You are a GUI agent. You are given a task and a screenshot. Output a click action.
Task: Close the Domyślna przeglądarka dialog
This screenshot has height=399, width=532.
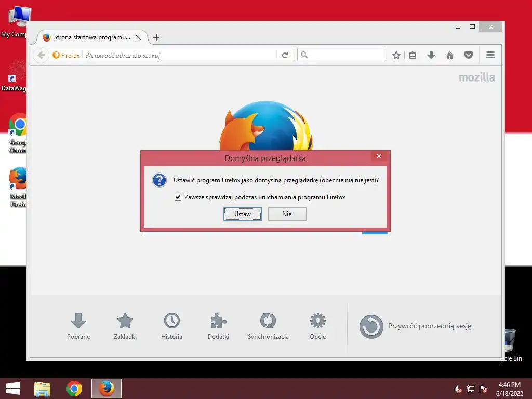tap(379, 156)
